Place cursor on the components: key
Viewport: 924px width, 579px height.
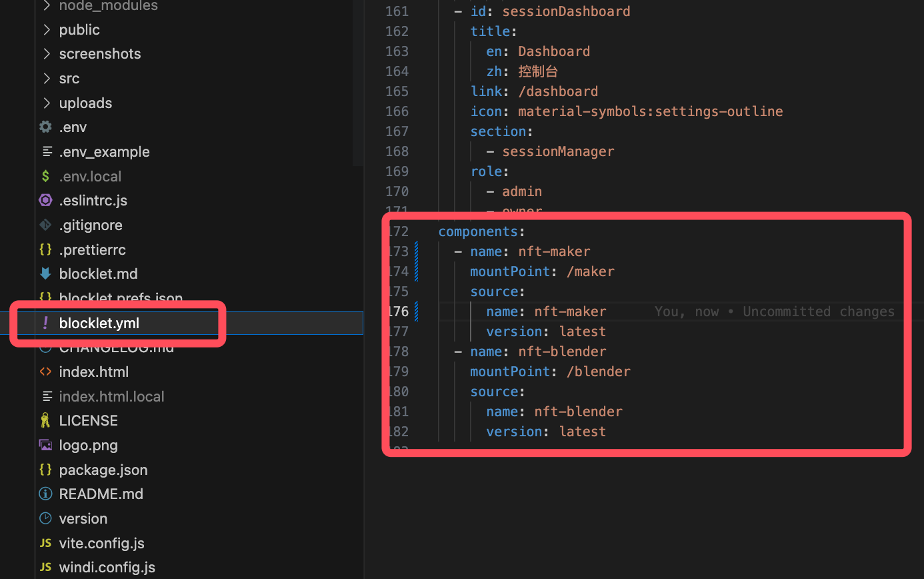click(478, 231)
